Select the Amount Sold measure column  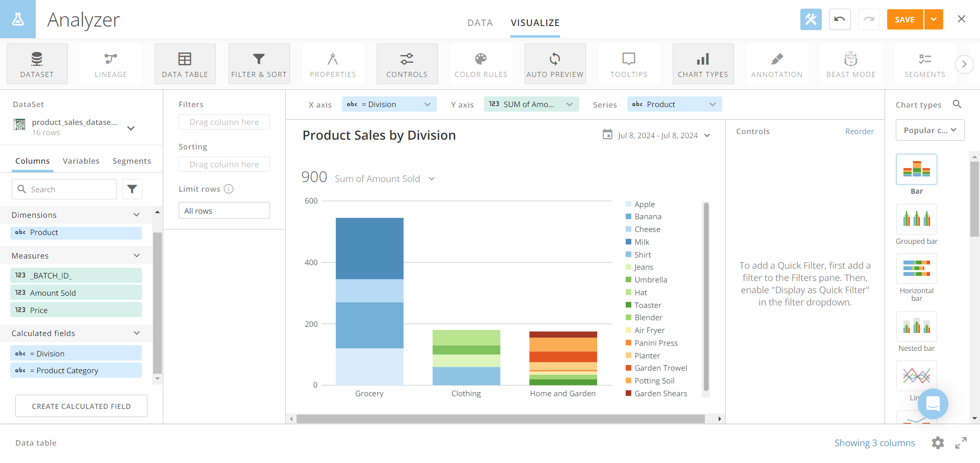[76, 292]
